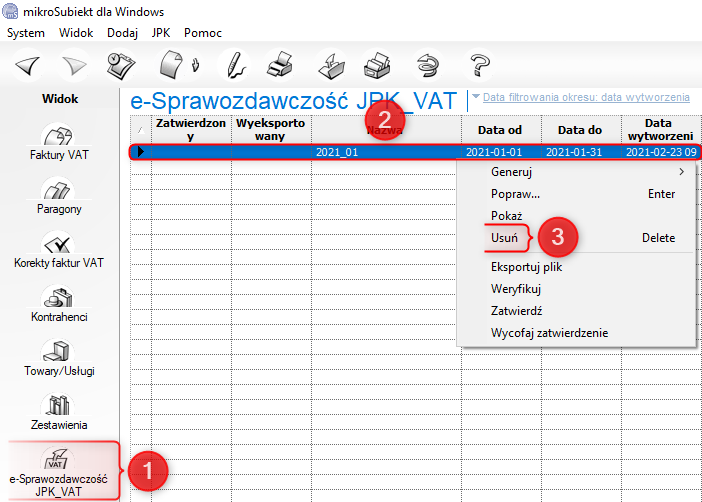
Task: Select the 2021_01 name cell
Action: 386,152
